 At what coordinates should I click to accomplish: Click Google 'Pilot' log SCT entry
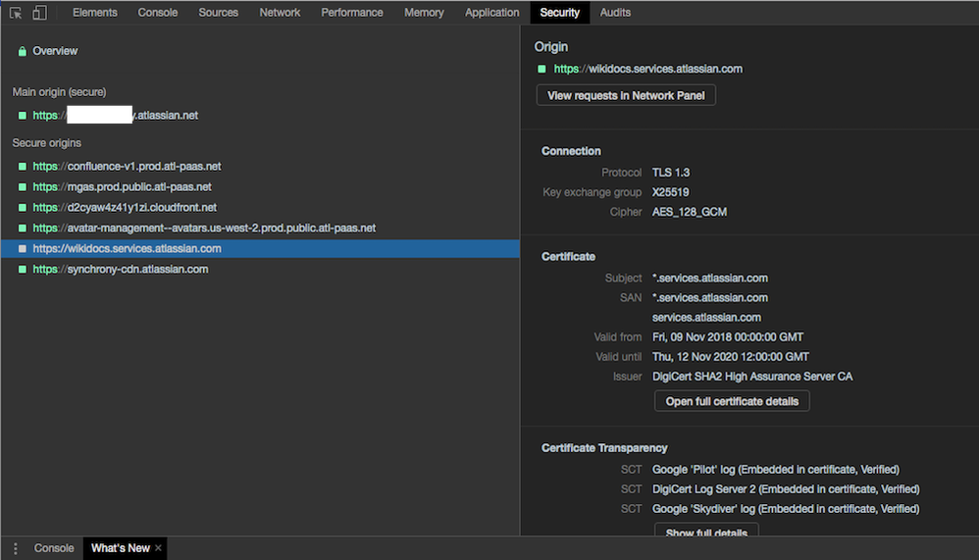pos(776,470)
